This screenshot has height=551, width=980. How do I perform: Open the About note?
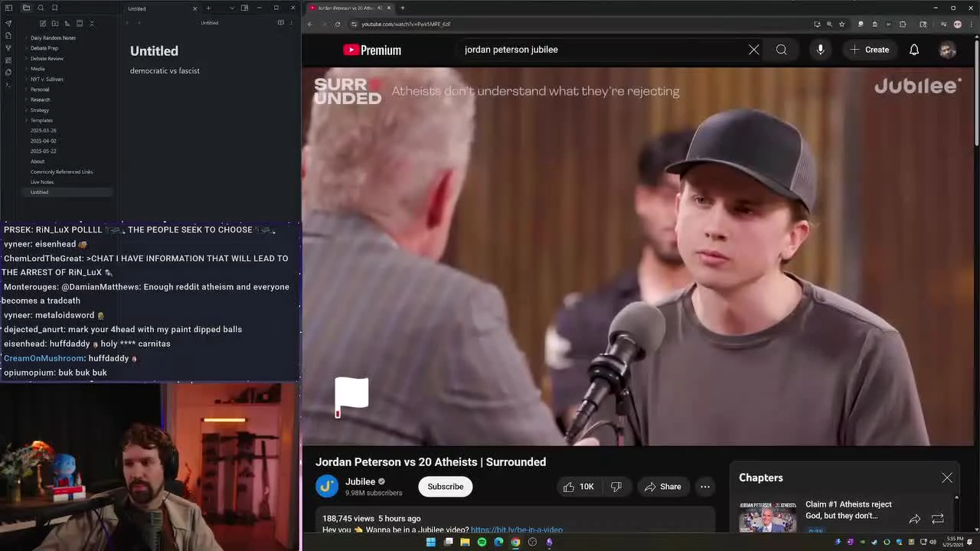pyautogui.click(x=38, y=161)
